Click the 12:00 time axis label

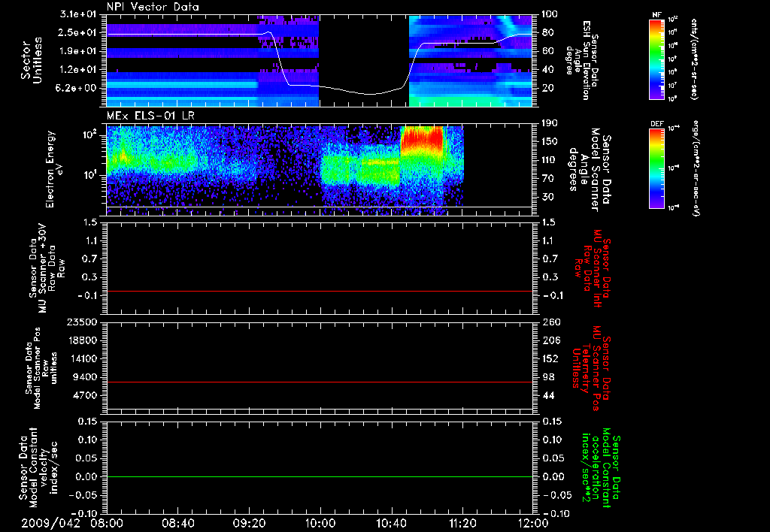click(533, 523)
